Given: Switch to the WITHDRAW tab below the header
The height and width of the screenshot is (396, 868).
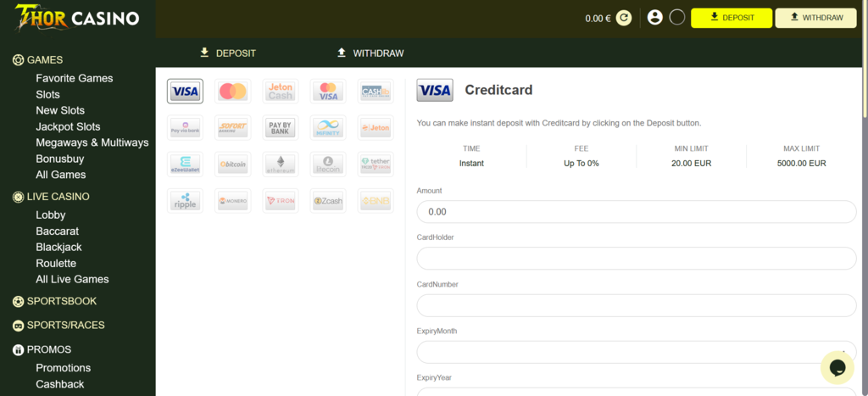Looking at the screenshot, I should click(370, 53).
